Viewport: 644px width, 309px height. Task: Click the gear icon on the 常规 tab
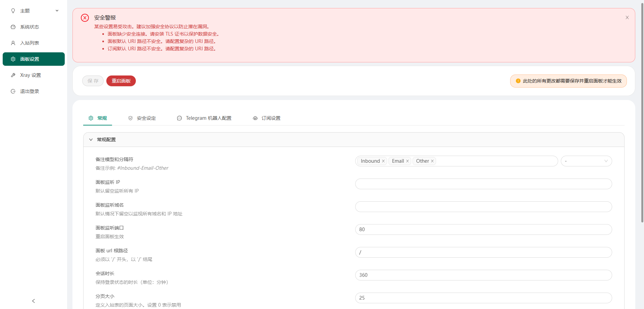click(91, 118)
